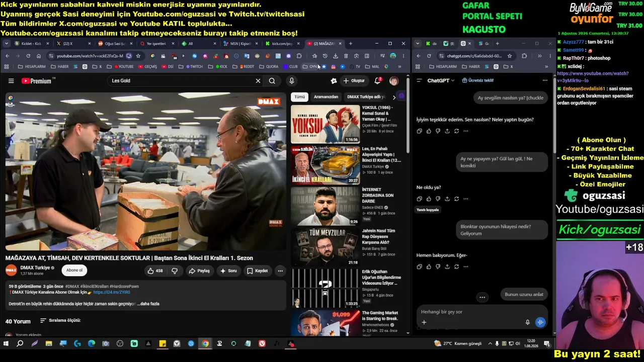Open ChatGPT conversation options three dots
This screenshot has width=644, height=362.
(545, 80)
